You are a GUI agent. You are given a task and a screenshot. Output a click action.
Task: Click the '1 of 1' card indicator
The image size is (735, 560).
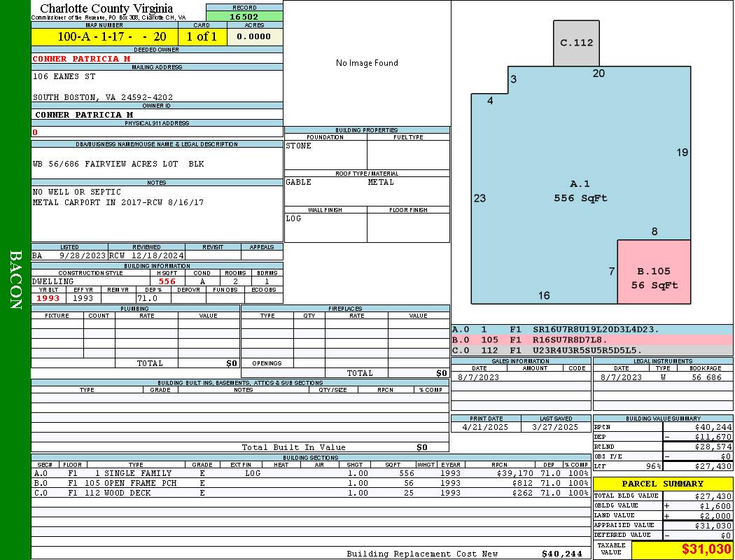click(x=202, y=37)
